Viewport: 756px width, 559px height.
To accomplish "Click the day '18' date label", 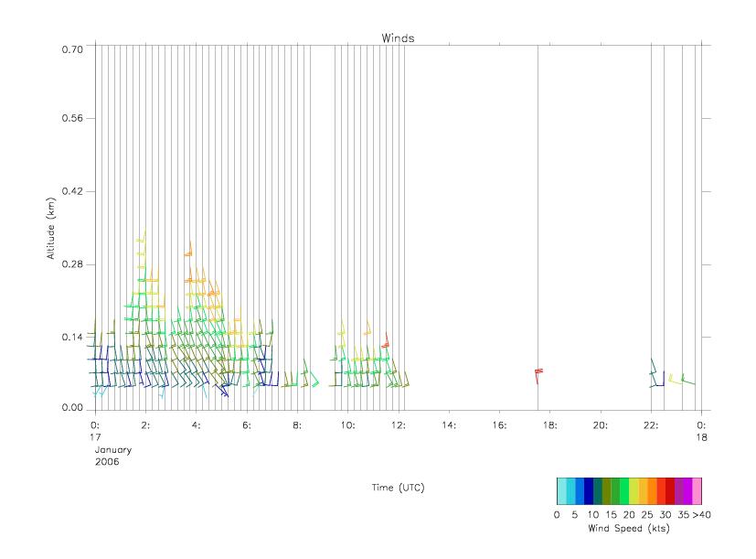I will tap(701, 437).
